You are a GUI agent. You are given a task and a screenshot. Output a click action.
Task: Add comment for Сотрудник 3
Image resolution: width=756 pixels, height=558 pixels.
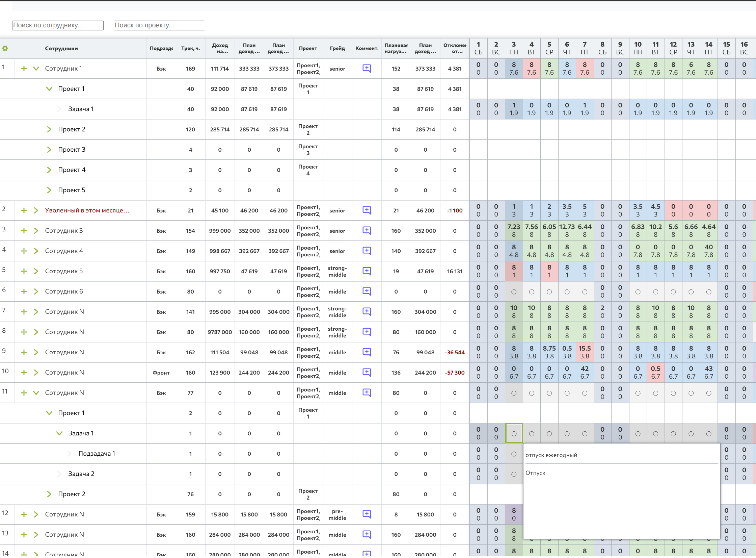[367, 231]
